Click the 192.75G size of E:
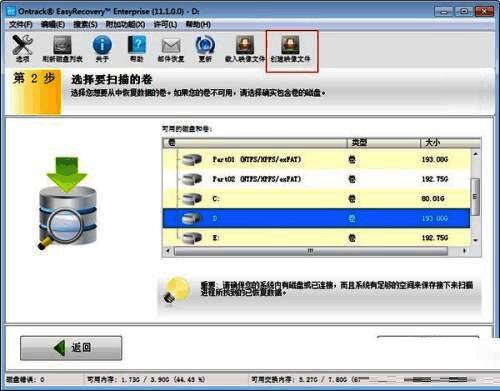The width and height of the screenshot is (500, 391). coord(435,238)
